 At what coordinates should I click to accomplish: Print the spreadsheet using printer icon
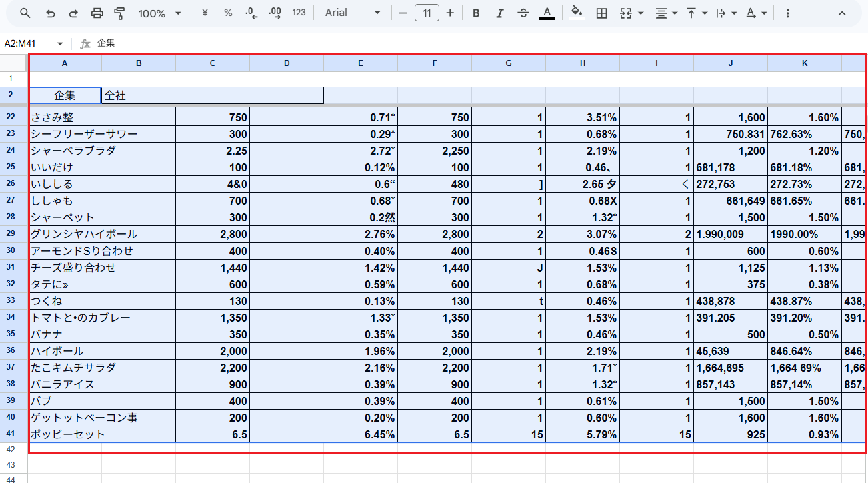click(x=97, y=13)
